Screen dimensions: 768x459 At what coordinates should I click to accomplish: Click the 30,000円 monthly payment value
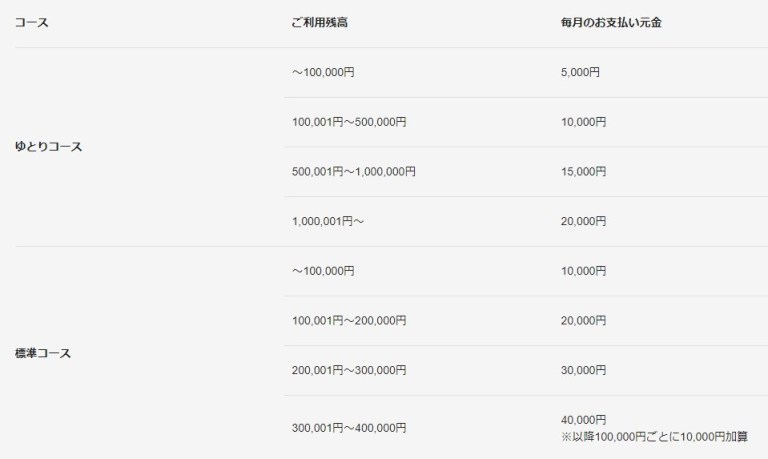[x=584, y=370]
